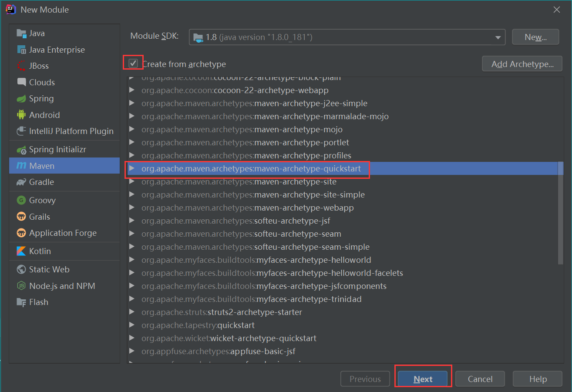Expand struts2-archetype-starter arrow

tap(132, 312)
